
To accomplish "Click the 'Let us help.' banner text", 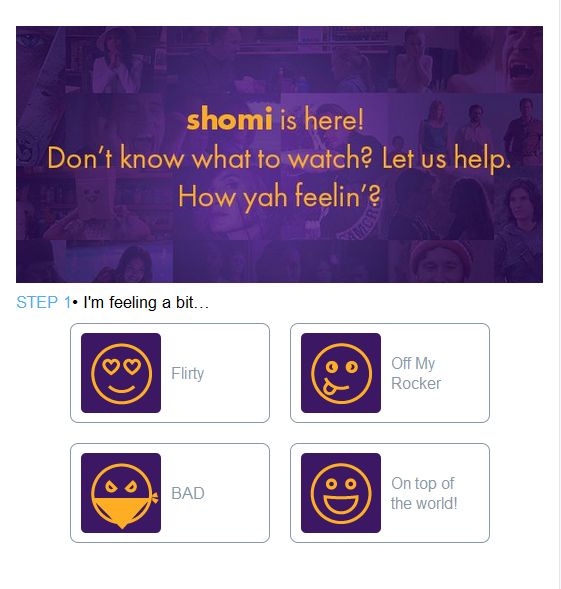I will point(446,159).
